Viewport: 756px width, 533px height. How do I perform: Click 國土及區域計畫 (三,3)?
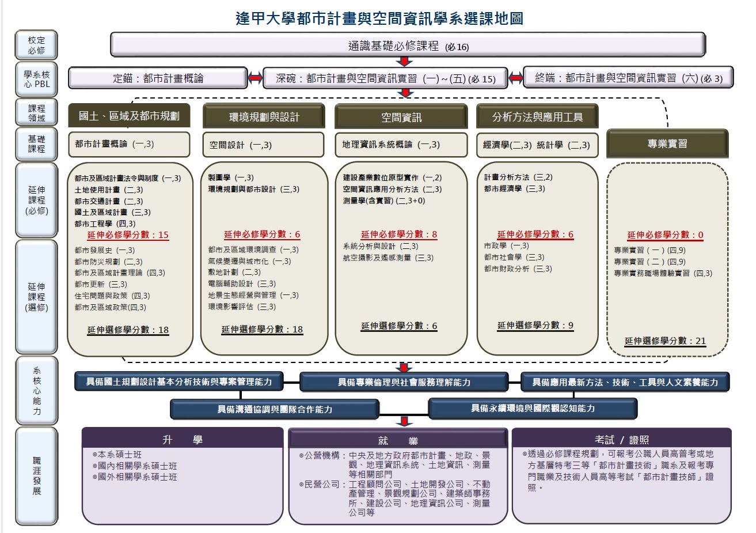point(113,212)
